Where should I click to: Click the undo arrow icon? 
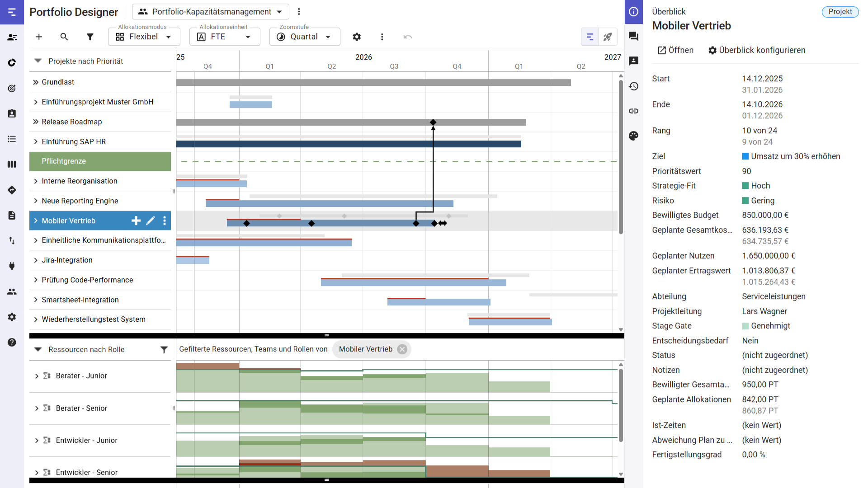[x=408, y=37]
